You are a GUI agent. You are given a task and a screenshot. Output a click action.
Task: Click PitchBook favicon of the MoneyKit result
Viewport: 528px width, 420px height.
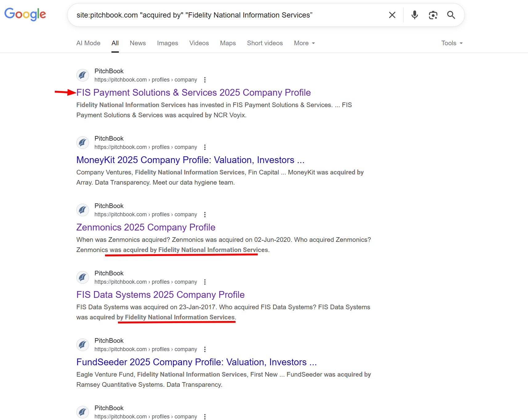(83, 143)
